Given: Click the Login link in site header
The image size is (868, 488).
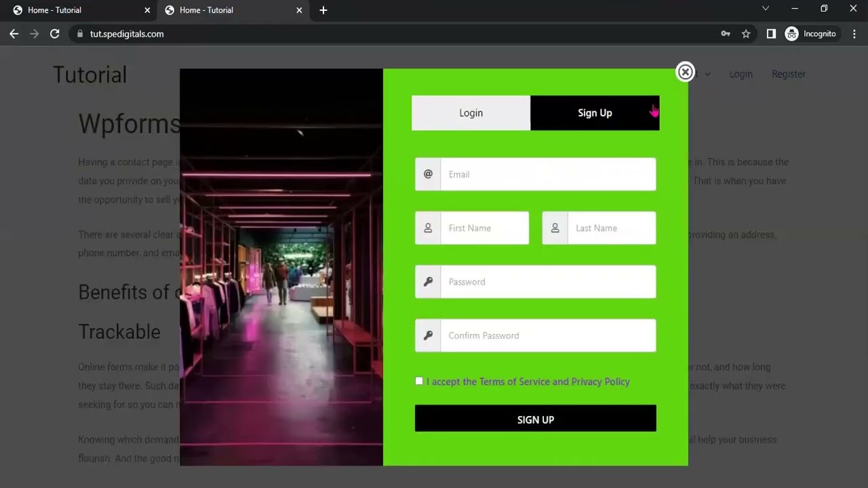Looking at the screenshot, I should [x=741, y=74].
